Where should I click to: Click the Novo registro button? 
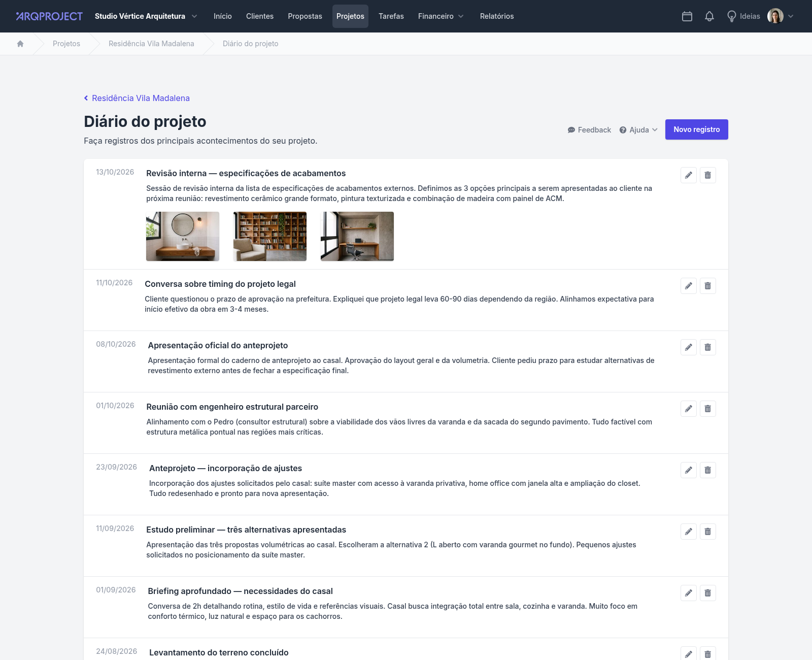pyautogui.click(x=697, y=129)
